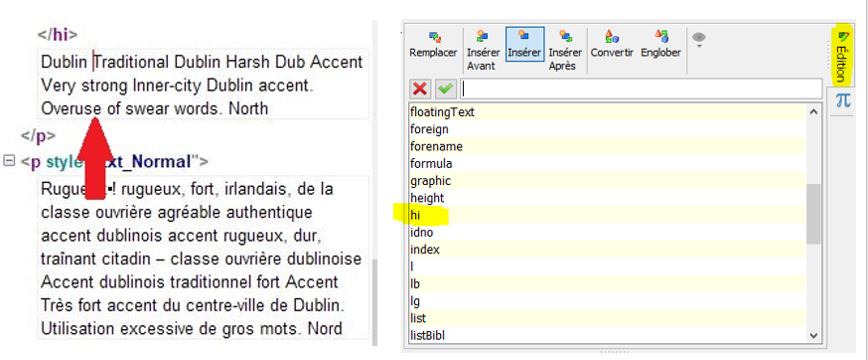Select the Insérer tool
The width and height of the screenshot is (868, 360).
pyautogui.click(x=524, y=45)
